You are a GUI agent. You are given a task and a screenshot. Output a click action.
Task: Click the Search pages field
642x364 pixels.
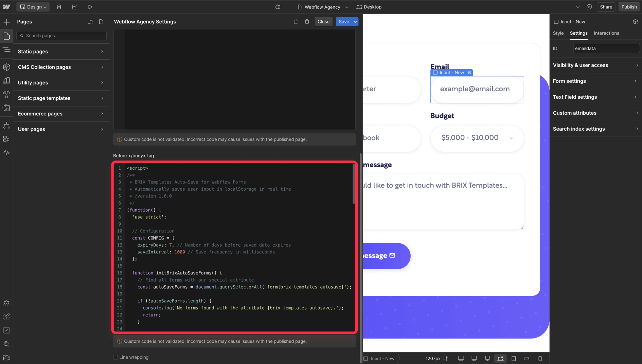coord(61,36)
